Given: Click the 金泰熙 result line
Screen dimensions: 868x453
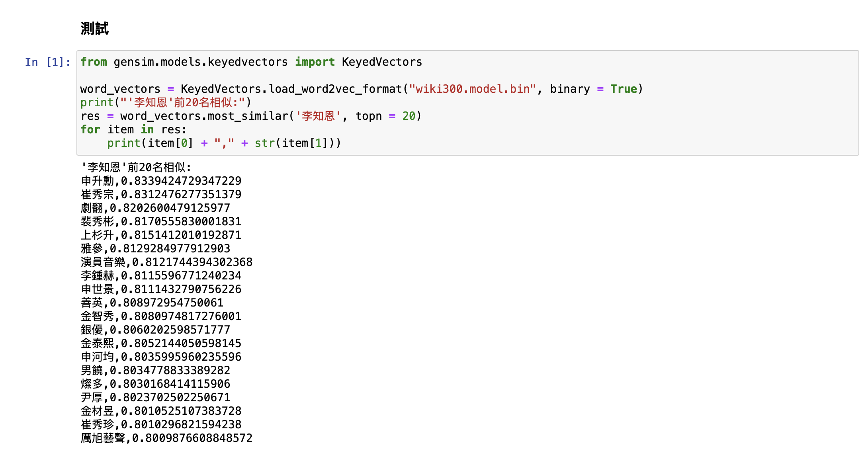Looking at the screenshot, I should pos(159,343).
